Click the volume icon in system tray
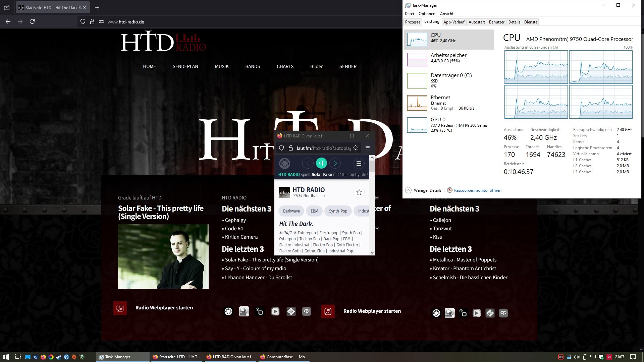This screenshot has height=362, width=644. [x=577, y=357]
